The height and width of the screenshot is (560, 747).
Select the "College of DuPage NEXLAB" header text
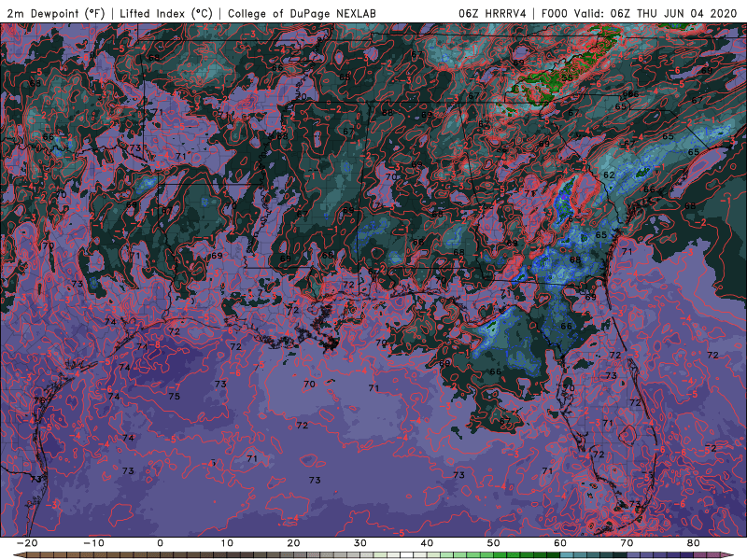point(302,13)
